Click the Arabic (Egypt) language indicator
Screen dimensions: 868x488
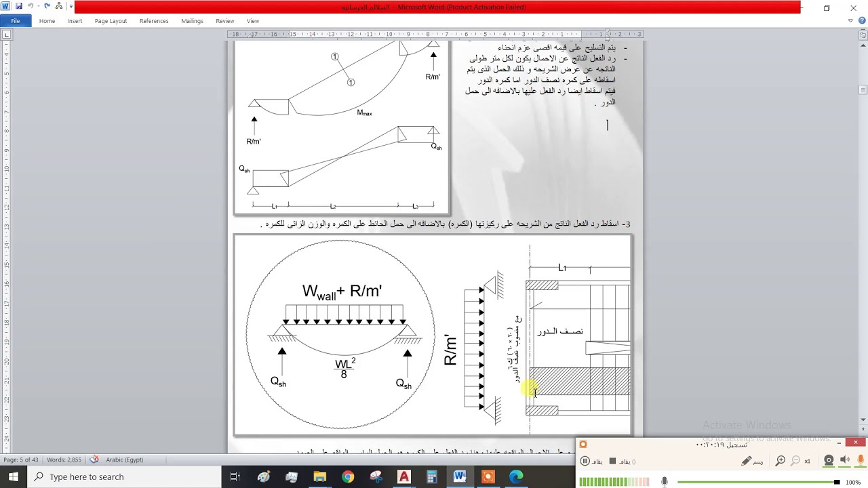coord(125,460)
